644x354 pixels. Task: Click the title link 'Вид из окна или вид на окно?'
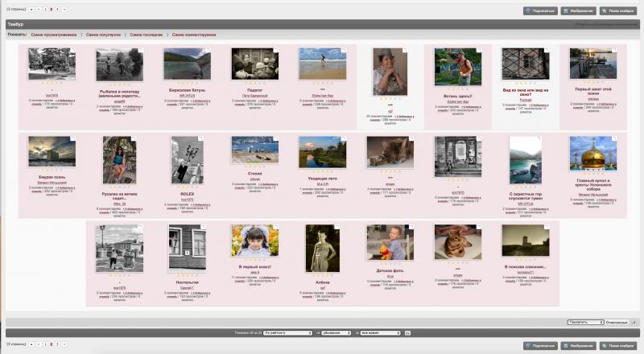pyautogui.click(x=526, y=92)
